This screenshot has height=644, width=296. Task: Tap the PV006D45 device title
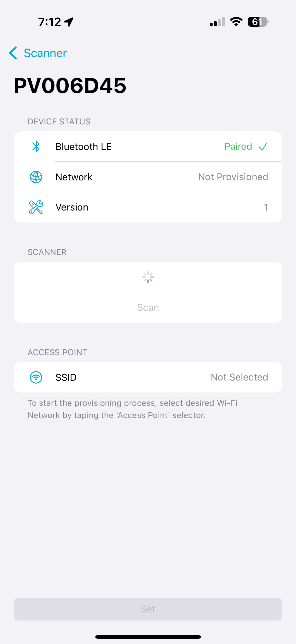pyautogui.click(x=70, y=86)
